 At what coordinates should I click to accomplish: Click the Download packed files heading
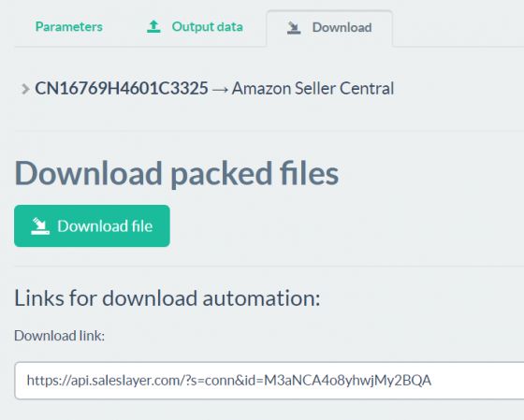click(x=177, y=174)
